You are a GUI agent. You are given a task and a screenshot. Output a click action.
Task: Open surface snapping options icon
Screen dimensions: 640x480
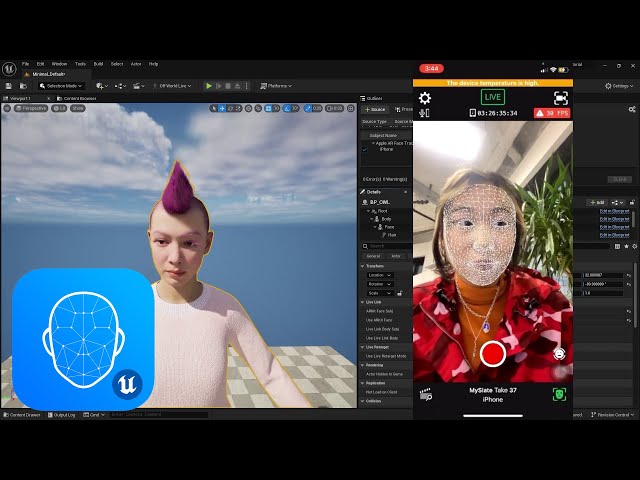(x=258, y=109)
